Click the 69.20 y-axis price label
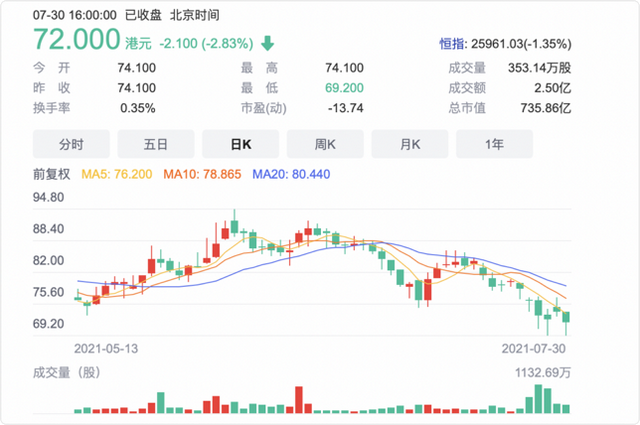640x425 pixels. click(x=49, y=324)
